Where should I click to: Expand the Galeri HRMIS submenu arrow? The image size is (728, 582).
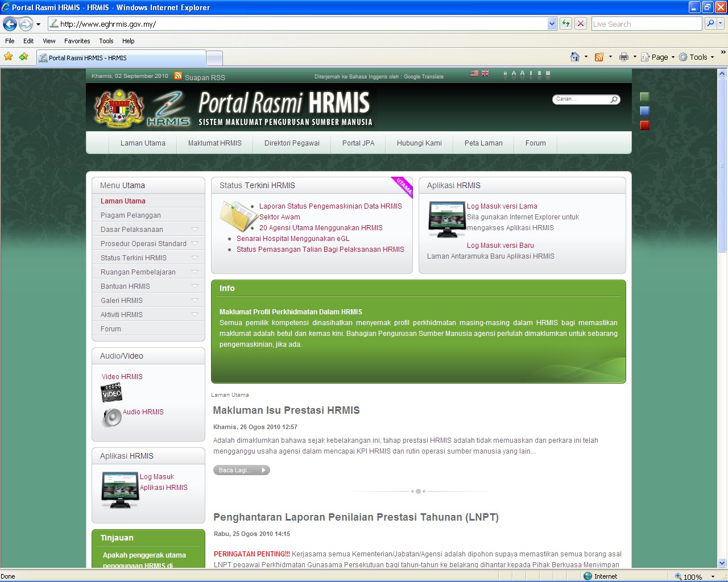coord(196,300)
